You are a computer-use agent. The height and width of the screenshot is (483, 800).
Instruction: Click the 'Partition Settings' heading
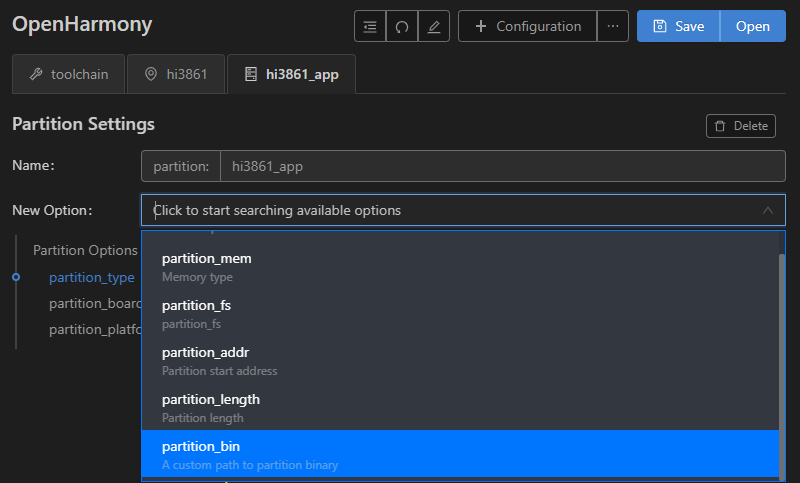(x=83, y=124)
